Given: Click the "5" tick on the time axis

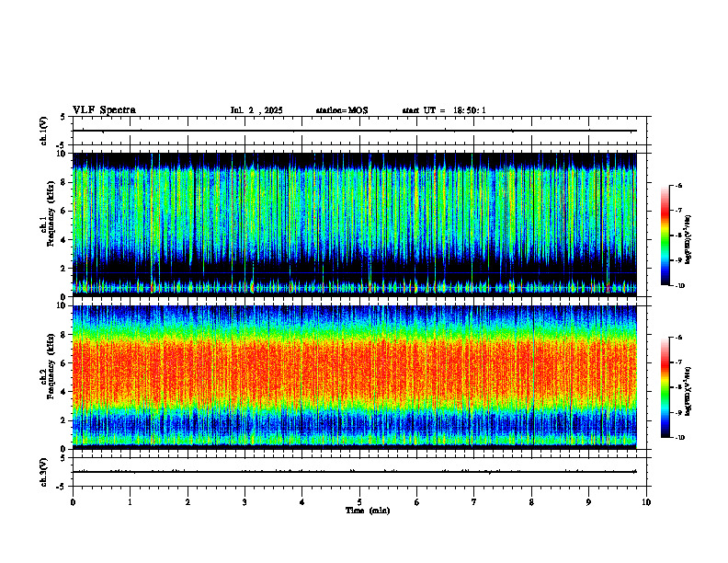Looking at the screenshot, I should point(359,502).
